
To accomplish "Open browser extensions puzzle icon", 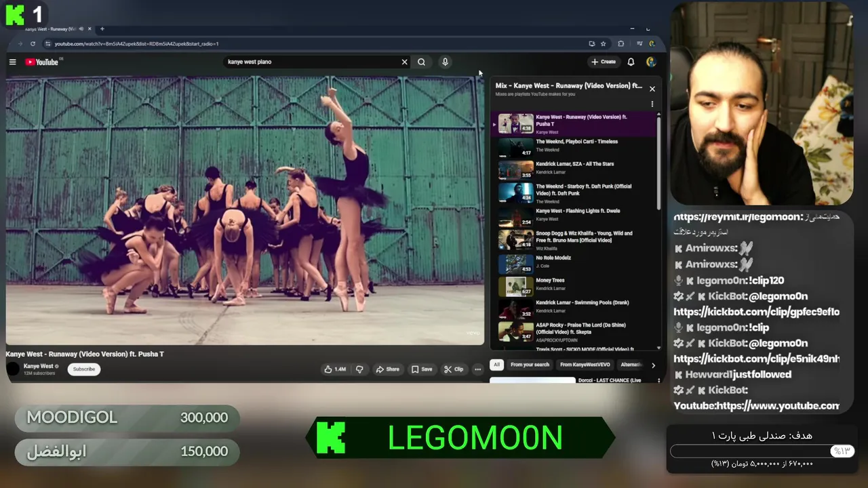I will 620,43.
